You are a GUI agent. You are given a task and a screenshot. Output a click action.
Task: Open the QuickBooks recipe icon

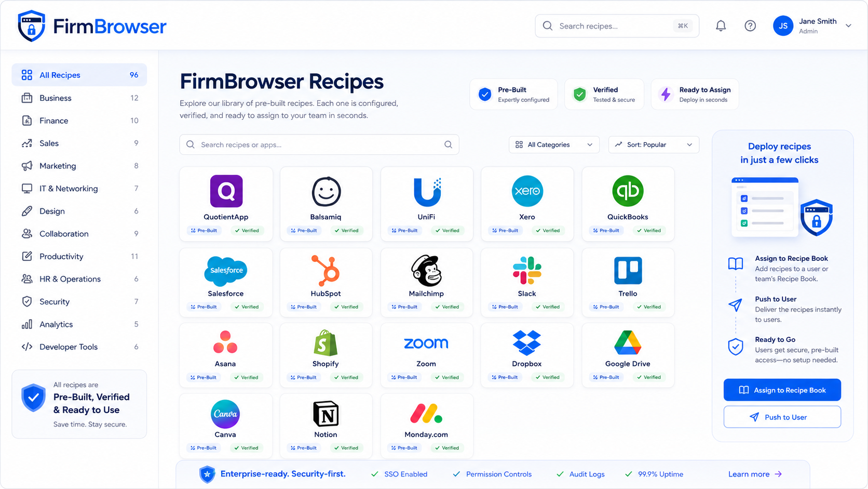628,191
